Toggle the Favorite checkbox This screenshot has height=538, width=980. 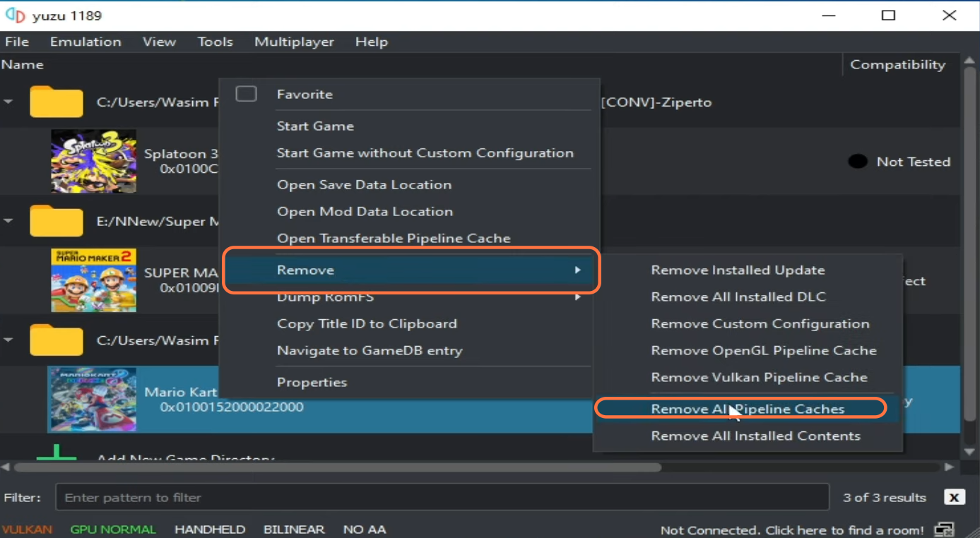pyautogui.click(x=246, y=94)
